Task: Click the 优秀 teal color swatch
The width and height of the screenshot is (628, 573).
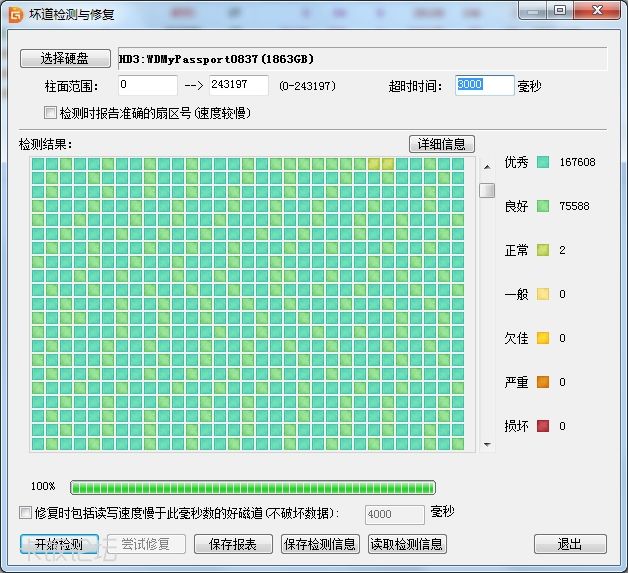Action: pyautogui.click(x=543, y=162)
